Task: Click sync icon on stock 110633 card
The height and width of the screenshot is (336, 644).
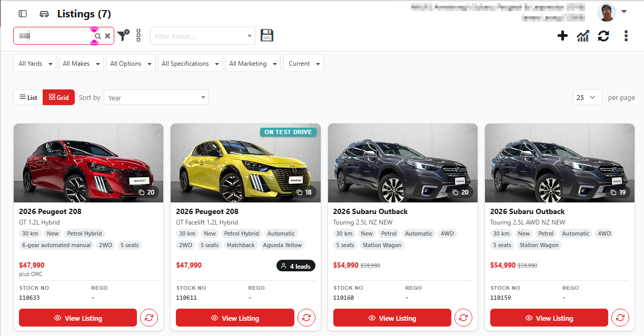Action: [x=149, y=318]
